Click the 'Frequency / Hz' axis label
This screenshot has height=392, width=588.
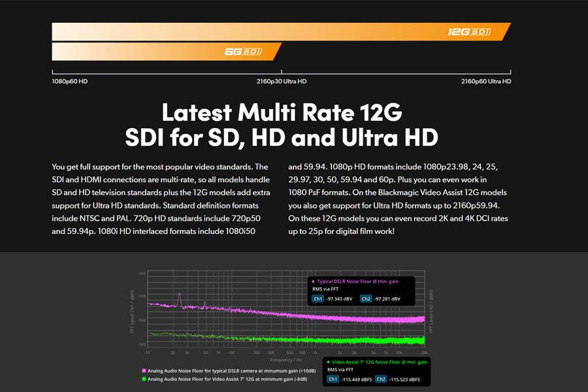(x=286, y=360)
